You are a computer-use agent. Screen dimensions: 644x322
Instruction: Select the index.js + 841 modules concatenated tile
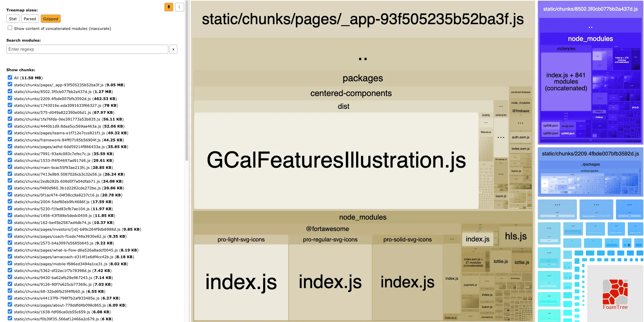565,81
